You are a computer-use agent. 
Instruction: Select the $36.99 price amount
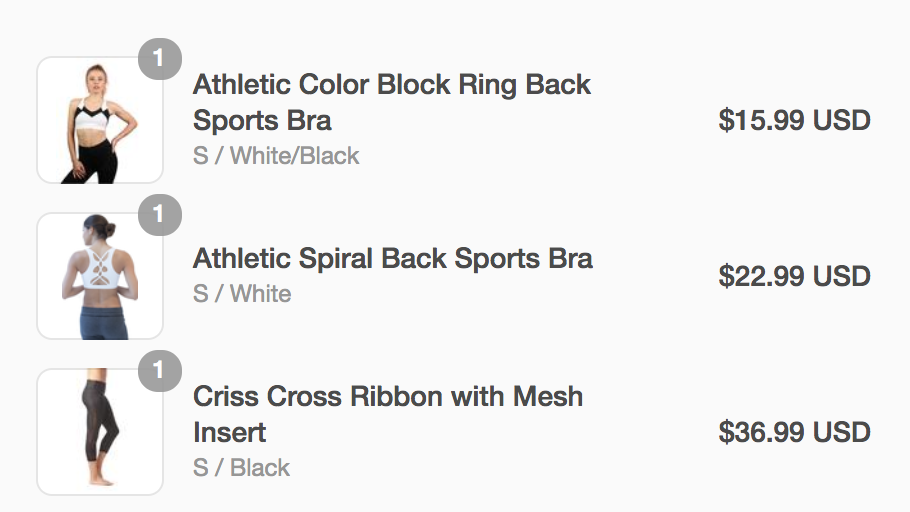(761, 433)
